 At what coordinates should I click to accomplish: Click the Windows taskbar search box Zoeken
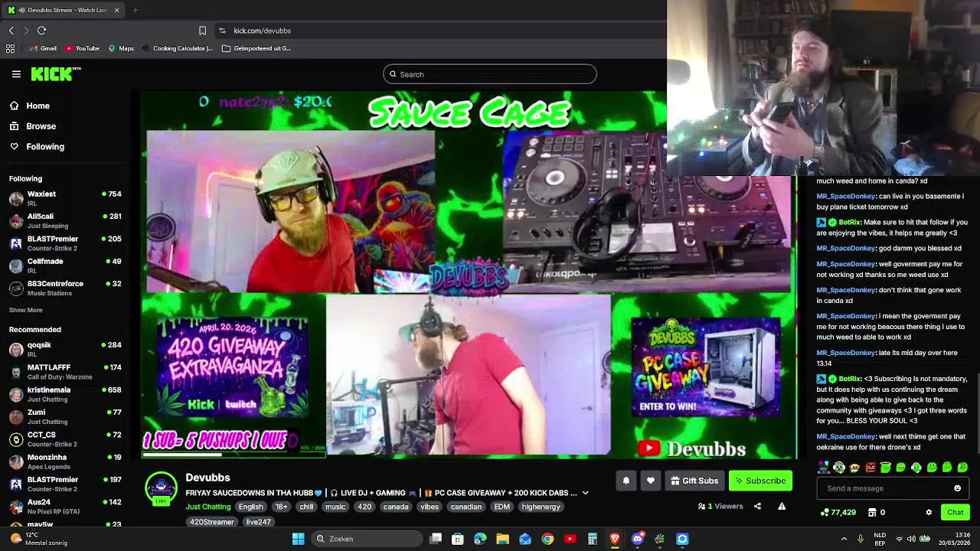tap(367, 539)
